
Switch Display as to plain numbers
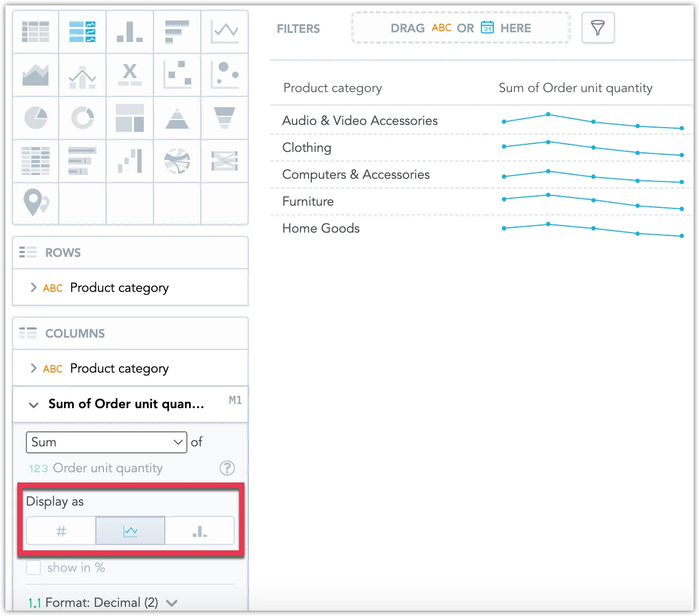(x=60, y=530)
